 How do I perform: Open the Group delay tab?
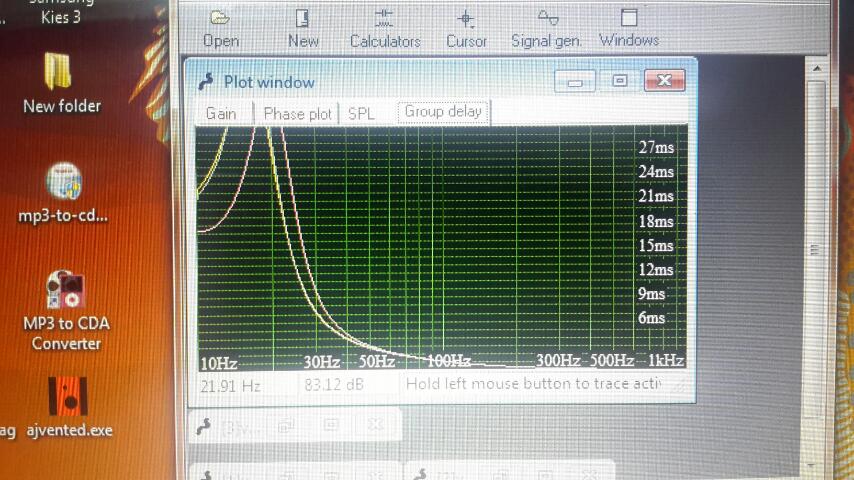(x=442, y=112)
